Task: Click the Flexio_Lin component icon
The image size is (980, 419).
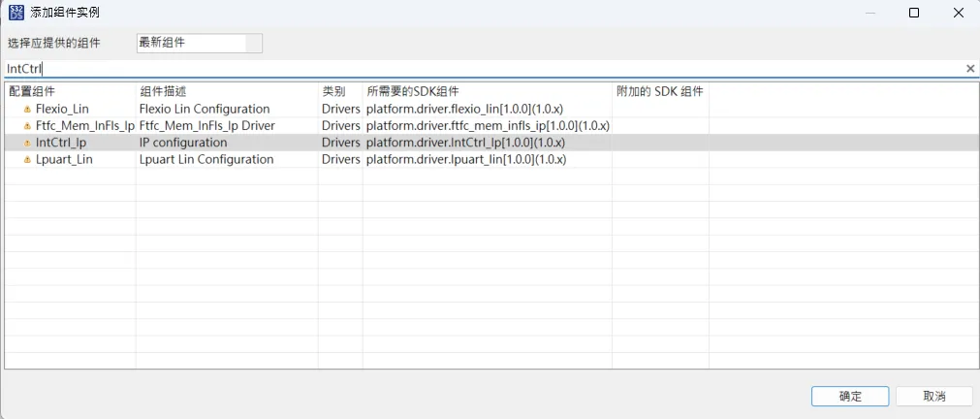Action: click(27, 110)
